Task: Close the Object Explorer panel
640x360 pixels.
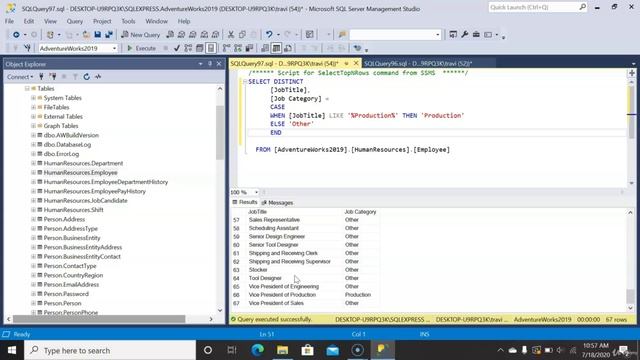Action: (x=219, y=64)
